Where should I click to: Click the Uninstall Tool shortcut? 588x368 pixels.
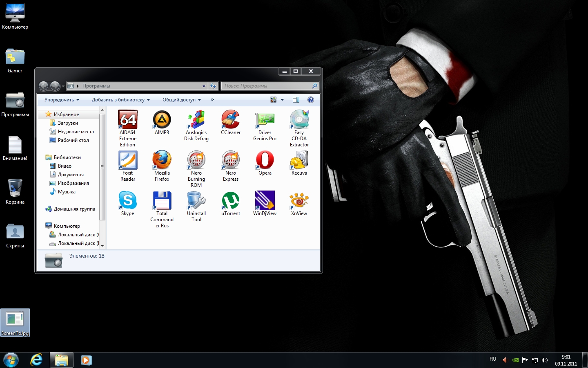pyautogui.click(x=196, y=206)
